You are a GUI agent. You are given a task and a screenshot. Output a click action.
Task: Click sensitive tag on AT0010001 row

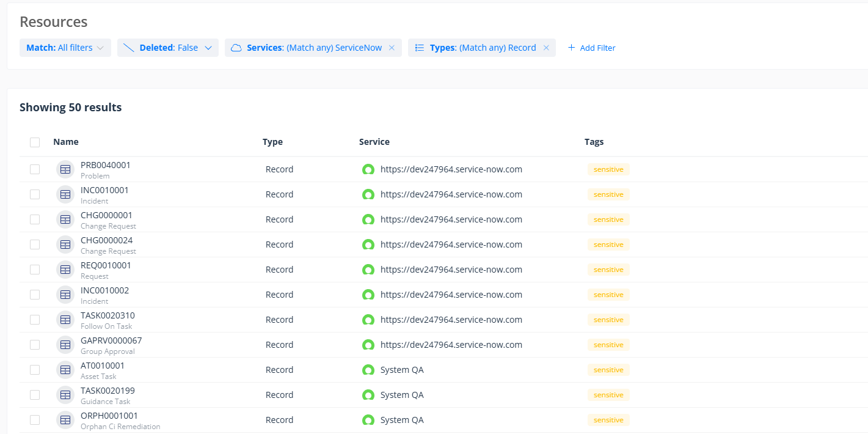point(608,370)
